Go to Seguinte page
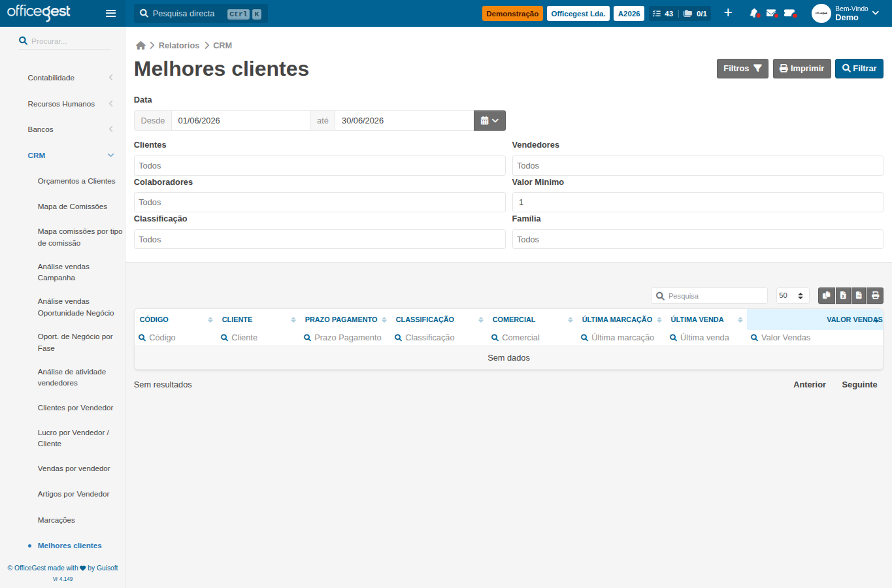892x588 pixels. pos(859,385)
